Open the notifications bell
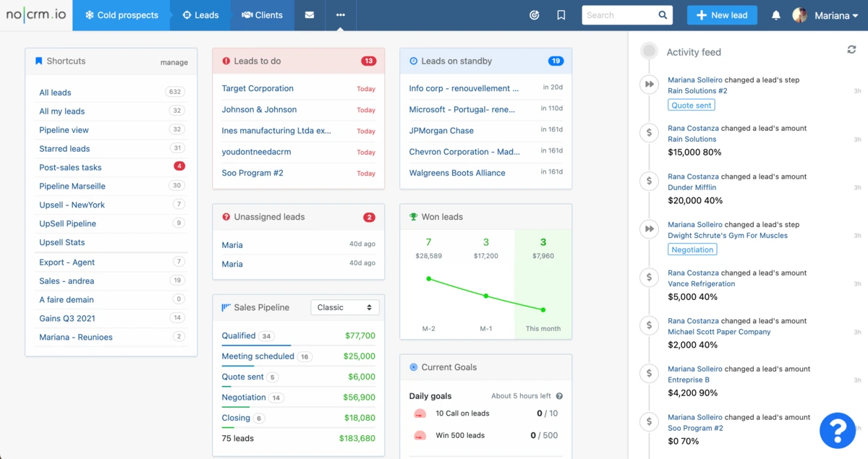The image size is (868, 459). pyautogui.click(x=776, y=15)
